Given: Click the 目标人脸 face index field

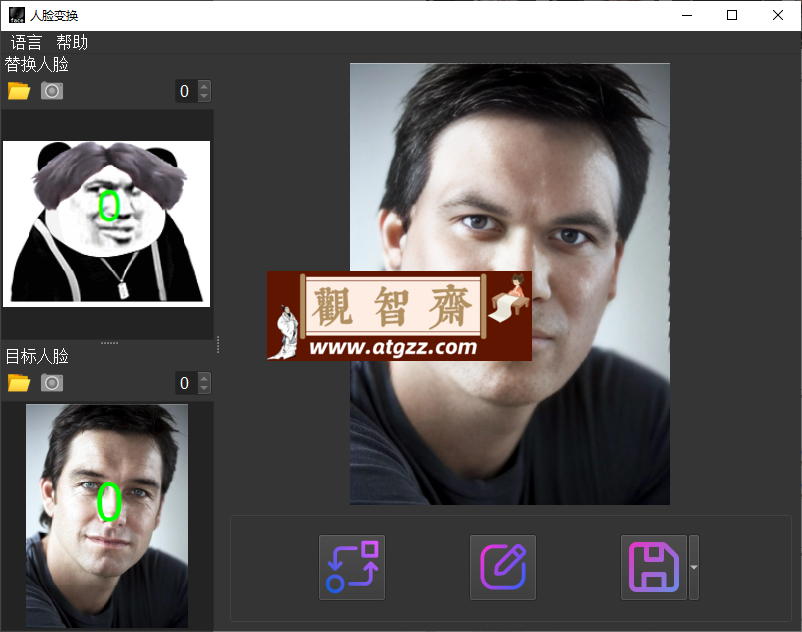Looking at the screenshot, I should 186,383.
